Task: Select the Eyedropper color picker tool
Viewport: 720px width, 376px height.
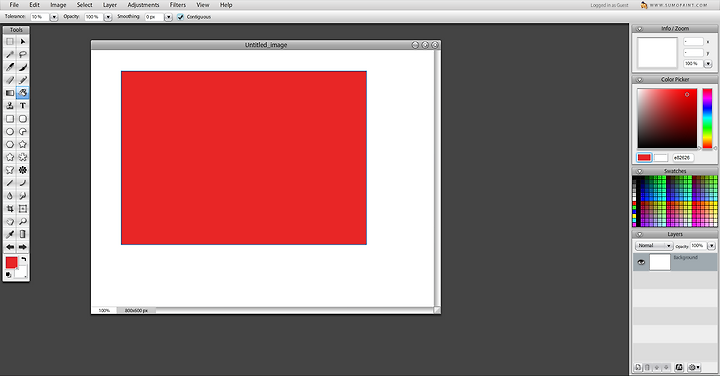Action: click(10, 235)
